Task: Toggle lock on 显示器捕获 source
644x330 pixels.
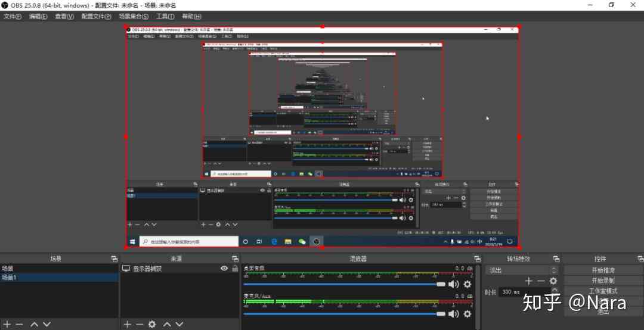Action: point(235,269)
